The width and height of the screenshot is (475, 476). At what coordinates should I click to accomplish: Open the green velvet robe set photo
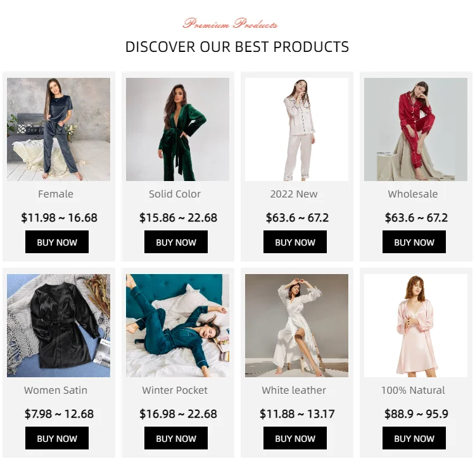[x=178, y=129]
